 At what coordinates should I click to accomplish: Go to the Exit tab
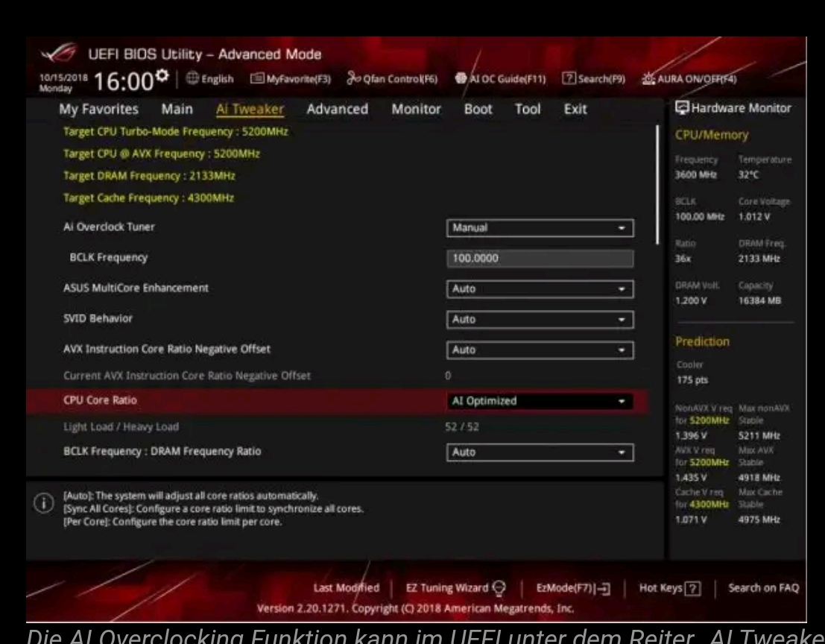point(575,109)
